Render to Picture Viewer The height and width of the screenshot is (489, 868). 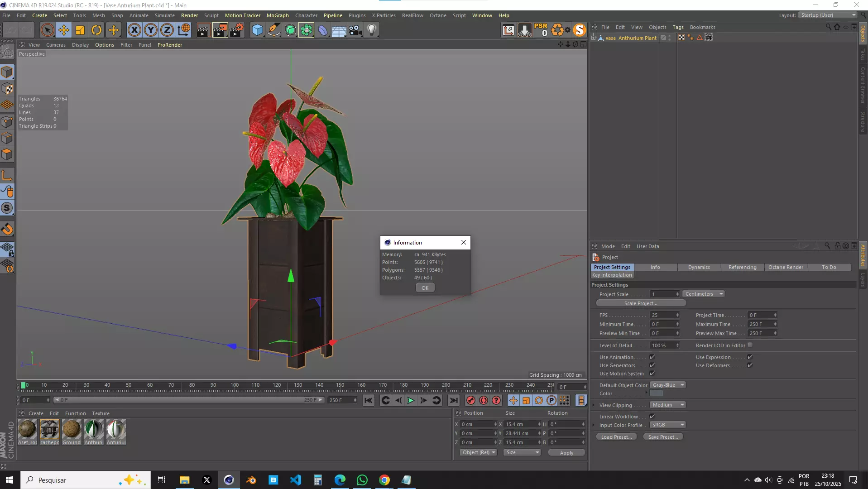(220, 30)
